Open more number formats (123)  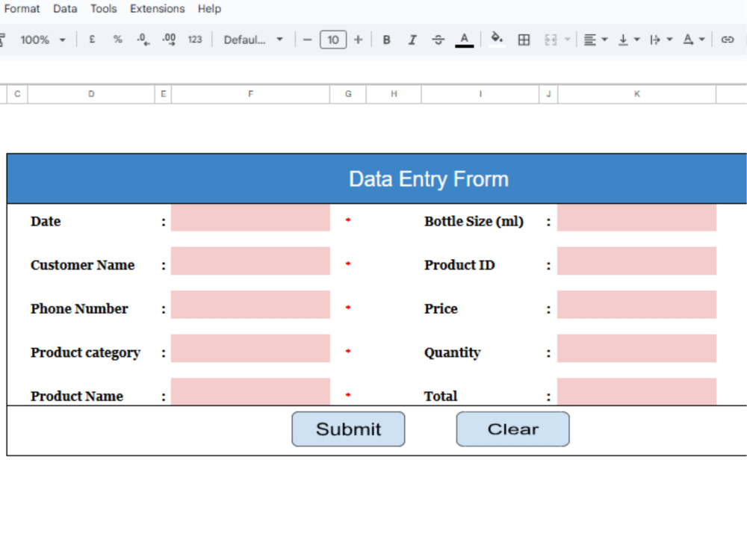click(195, 40)
